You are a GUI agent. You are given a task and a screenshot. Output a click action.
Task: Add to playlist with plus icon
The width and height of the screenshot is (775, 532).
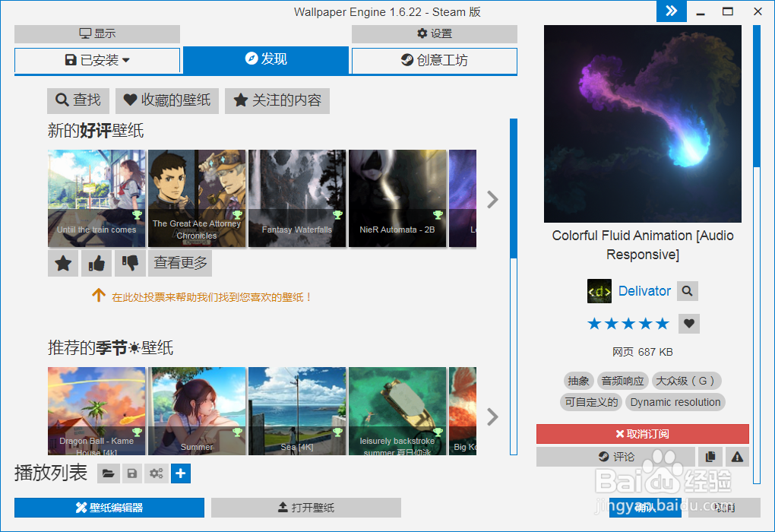pos(181,473)
